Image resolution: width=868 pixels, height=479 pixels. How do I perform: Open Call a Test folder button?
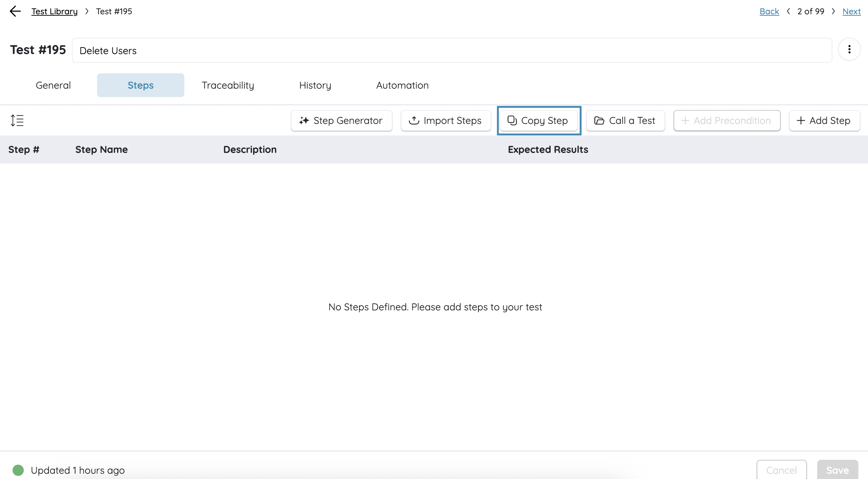[x=625, y=120]
